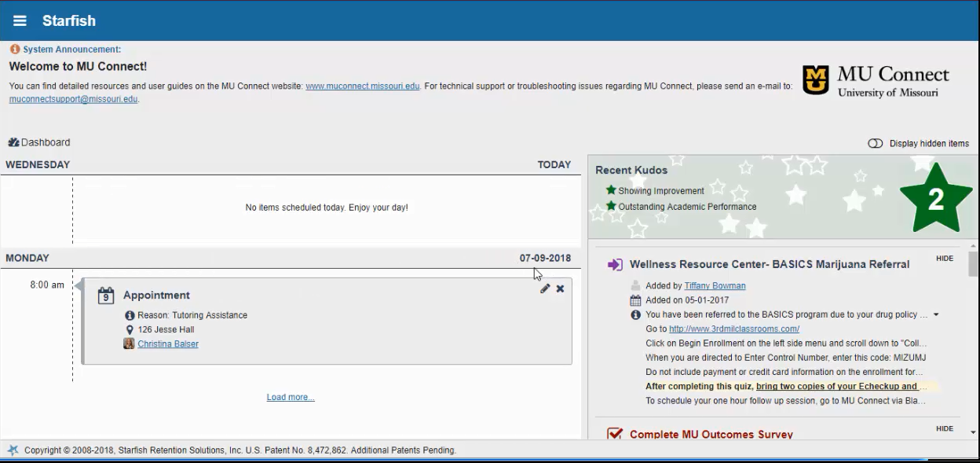This screenshot has height=463, width=980.
Task: Click the green kudos star badge
Action: pyautogui.click(x=935, y=200)
